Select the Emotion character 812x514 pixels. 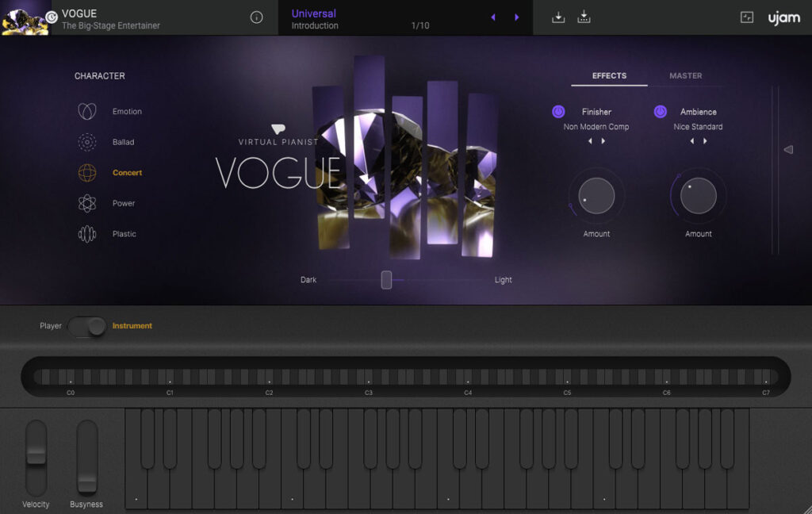[x=126, y=111]
